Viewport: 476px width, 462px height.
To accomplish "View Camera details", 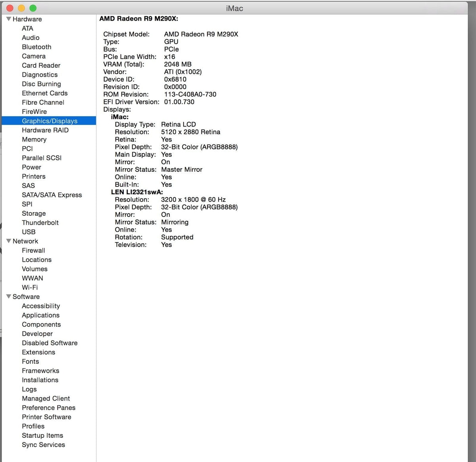I will (34, 56).
